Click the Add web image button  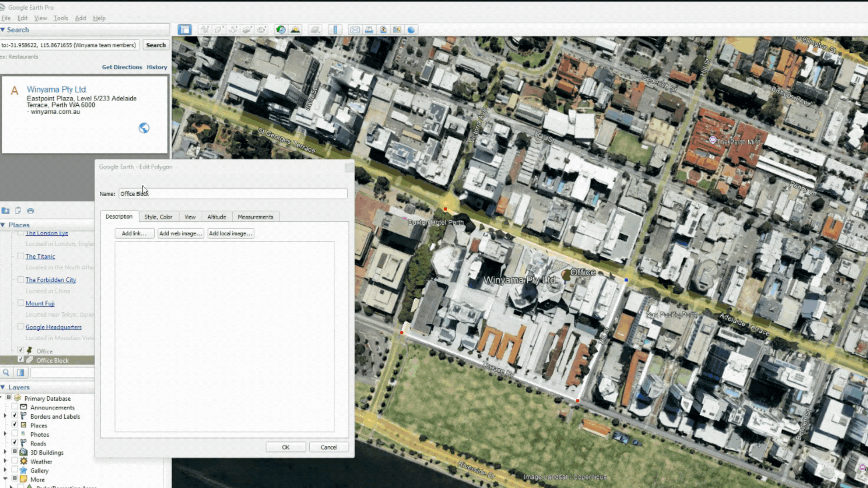[180, 234]
